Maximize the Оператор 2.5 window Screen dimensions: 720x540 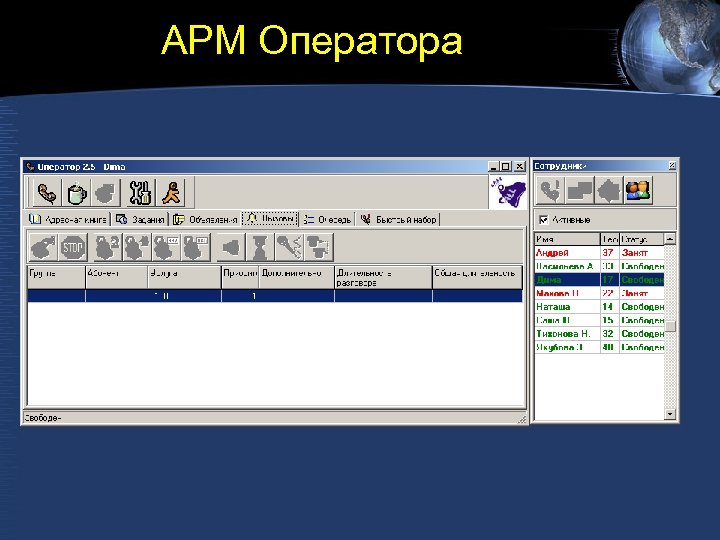point(506,166)
